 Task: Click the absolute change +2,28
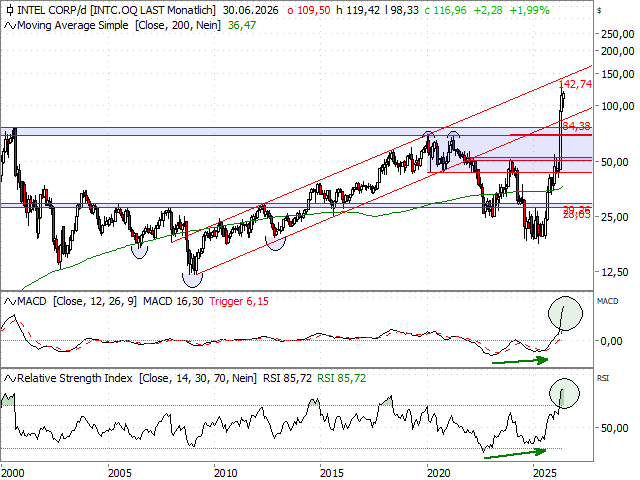pyautogui.click(x=488, y=10)
